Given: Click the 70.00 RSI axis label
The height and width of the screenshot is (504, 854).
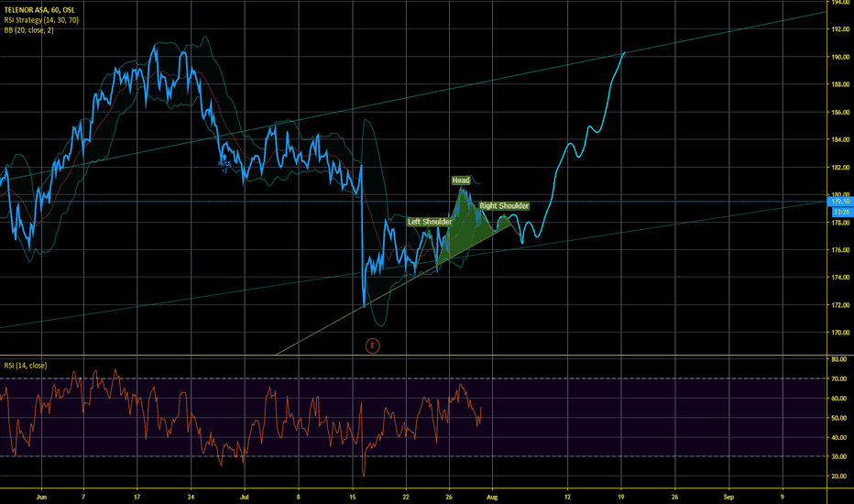Looking at the screenshot, I should tap(839, 378).
